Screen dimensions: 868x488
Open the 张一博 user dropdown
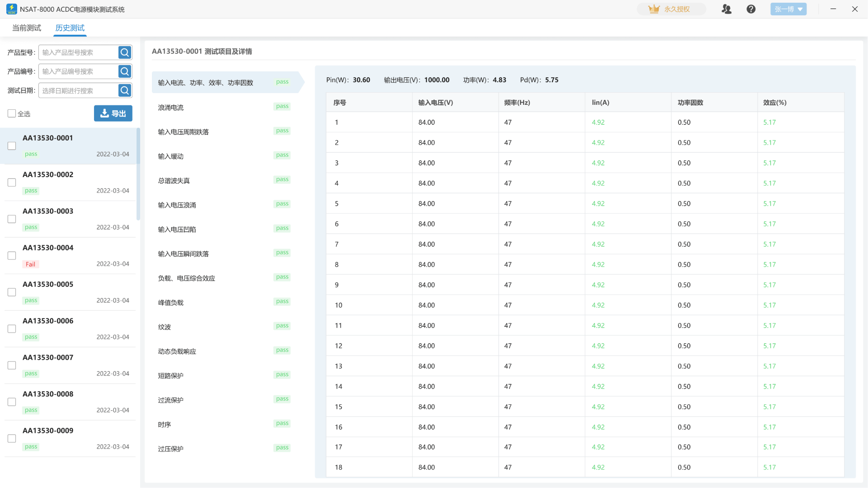click(788, 9)
